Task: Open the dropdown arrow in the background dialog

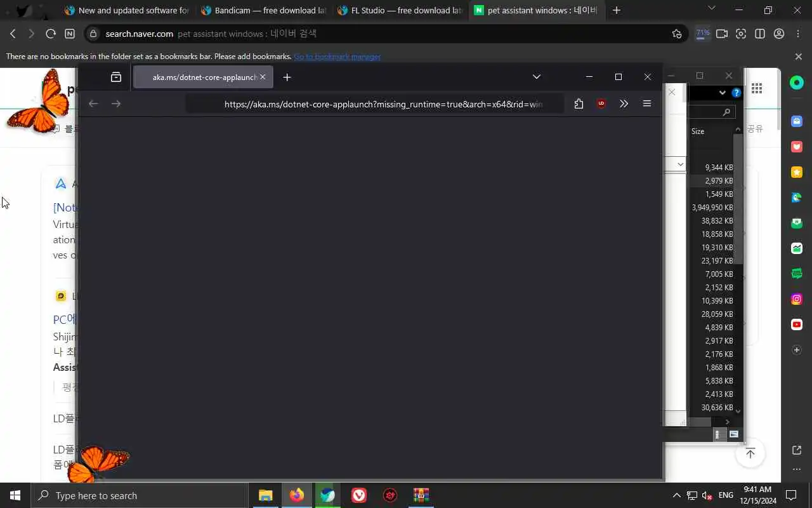Action: [x=680, y=164]
